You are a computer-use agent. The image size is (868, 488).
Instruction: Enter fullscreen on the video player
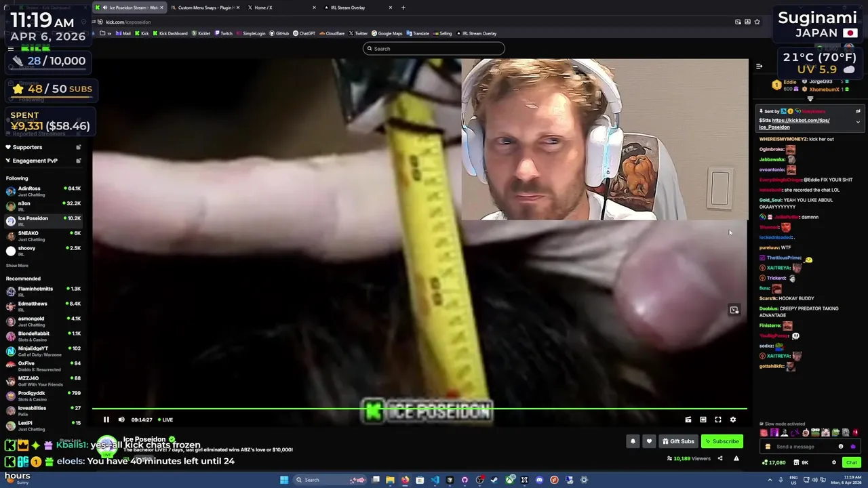(718, 420)
